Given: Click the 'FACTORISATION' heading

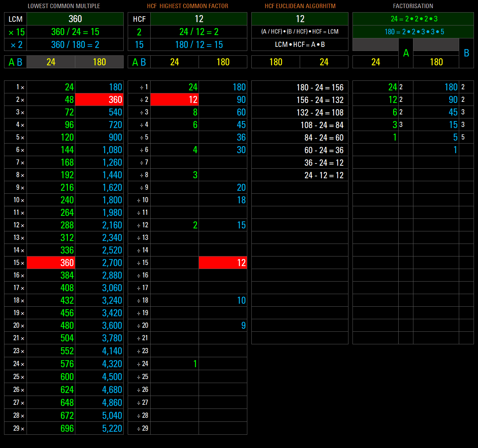Looking at the screenshot, I should 413,6.
